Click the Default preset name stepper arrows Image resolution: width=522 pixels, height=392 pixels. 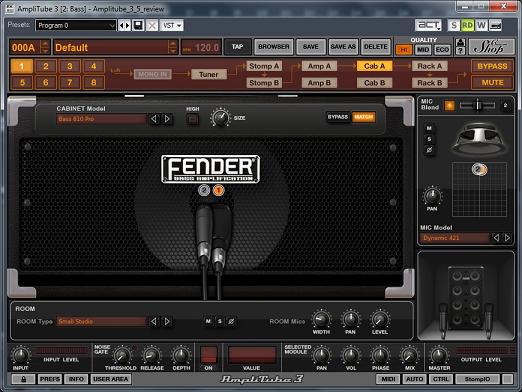coord(173,47)
